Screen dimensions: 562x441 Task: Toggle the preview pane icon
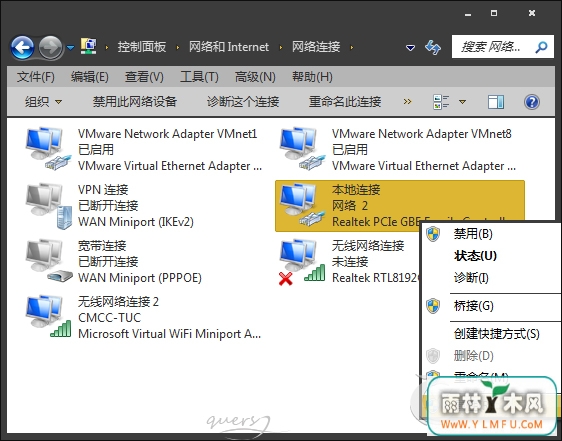[x=496, y=102]
